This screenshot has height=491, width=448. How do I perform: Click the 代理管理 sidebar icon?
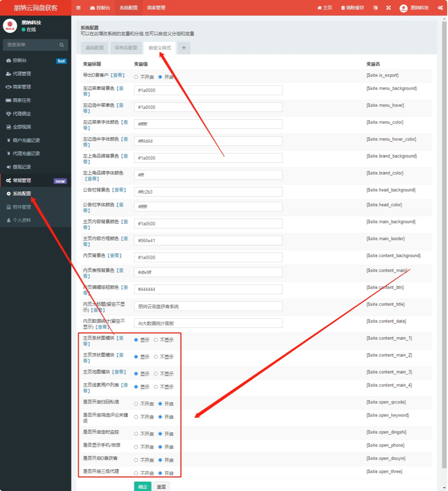pyautogui.click(x=8, y=74)
